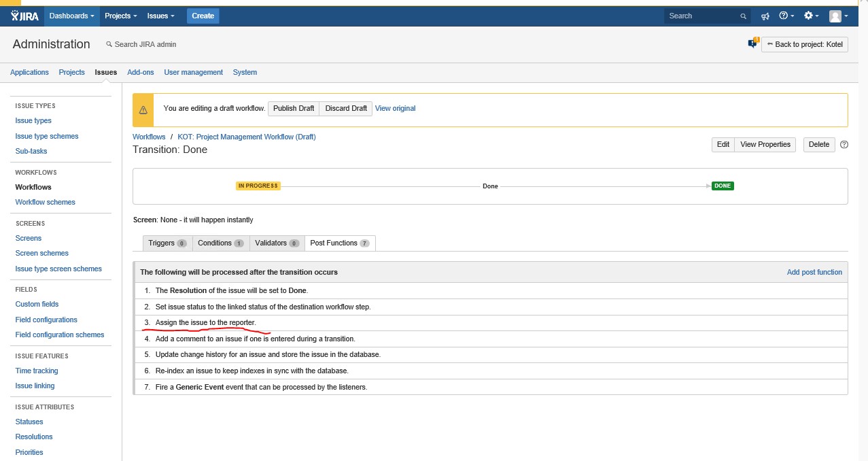Click the help icon beside Delete button
Screen dimensions: 868x461
tap(844, 144)
